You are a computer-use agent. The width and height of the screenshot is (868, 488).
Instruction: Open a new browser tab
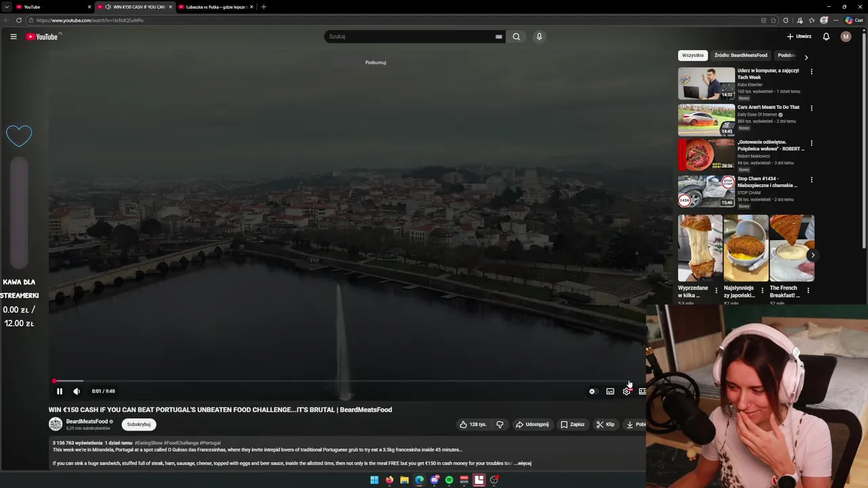point(264,7)
